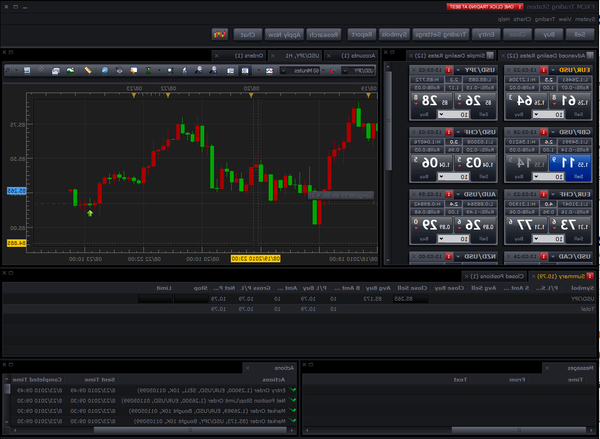Toggle one-click red 1 on AUD/USD tile
Image resolution: width=600 pixels, height=439 pixels.
(449, 194)
